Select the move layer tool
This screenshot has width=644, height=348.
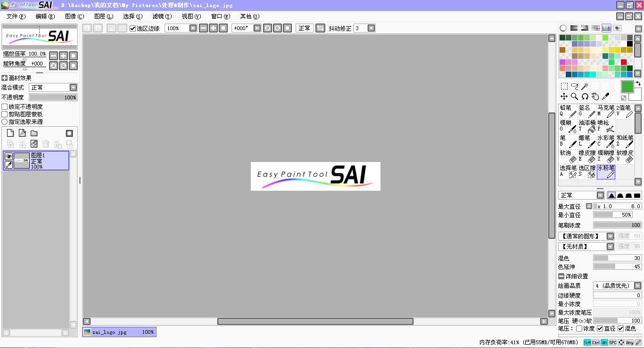pyautogui.click(x=564, y=97)
